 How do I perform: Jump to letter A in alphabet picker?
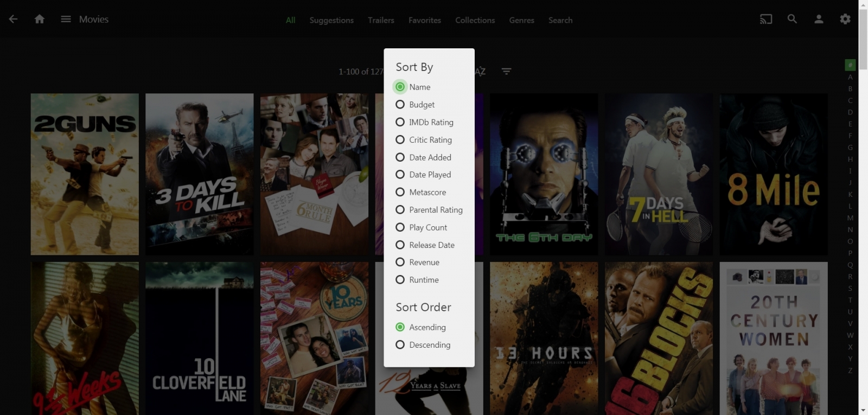[850, 77]
